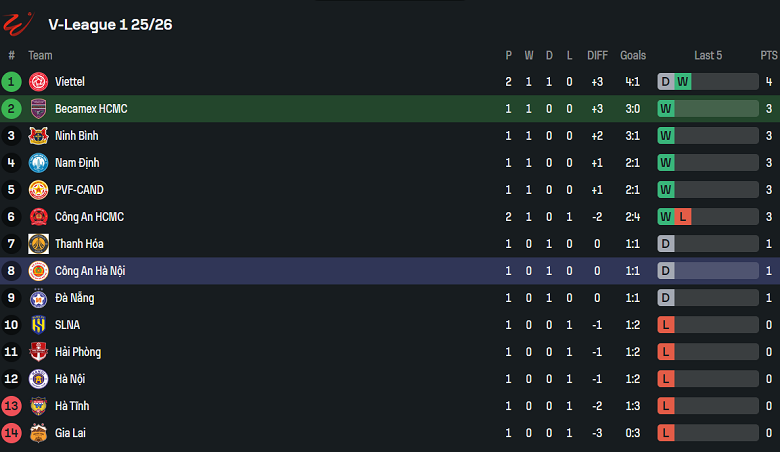Select the Thanh Hóa team logo

[x=39, y=244]
